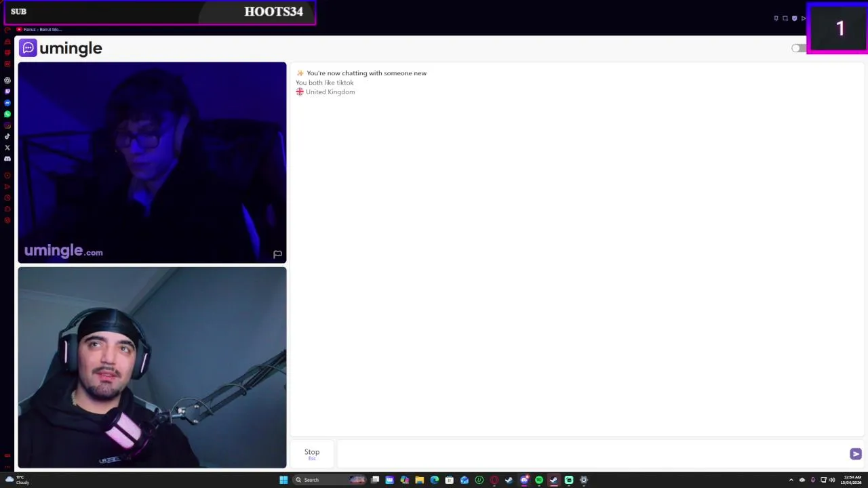The width and height of the screenshot is (868, 488).
Task: Open the volume control in system tray
Action: 832,480
